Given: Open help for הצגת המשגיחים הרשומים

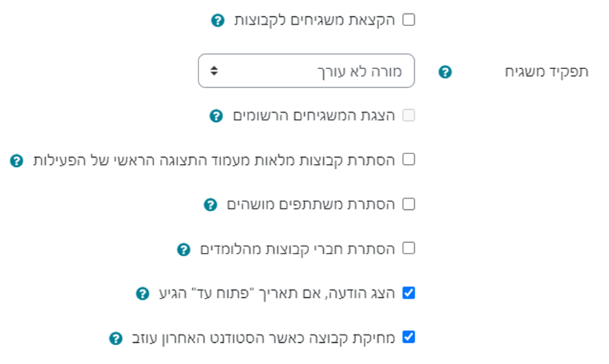Looking at the screenshot, I should pyautogui.click(x=216, y=115).
